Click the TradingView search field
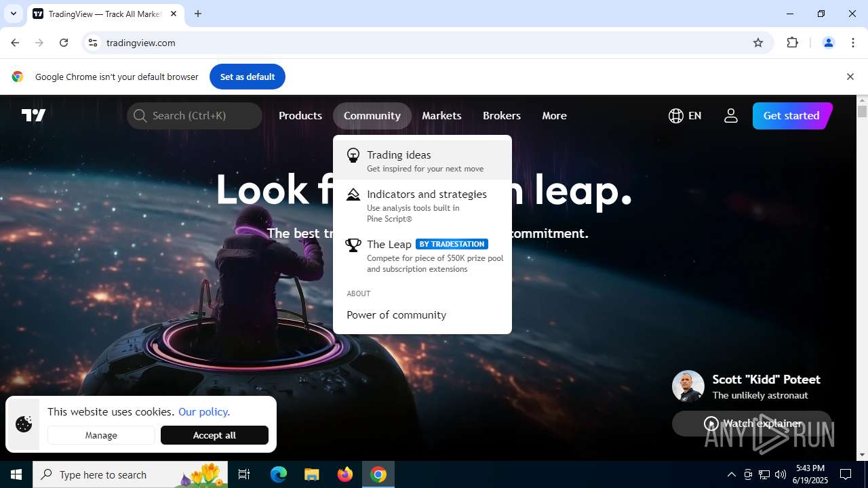The image size is (868, 488). tap(195, 116)
